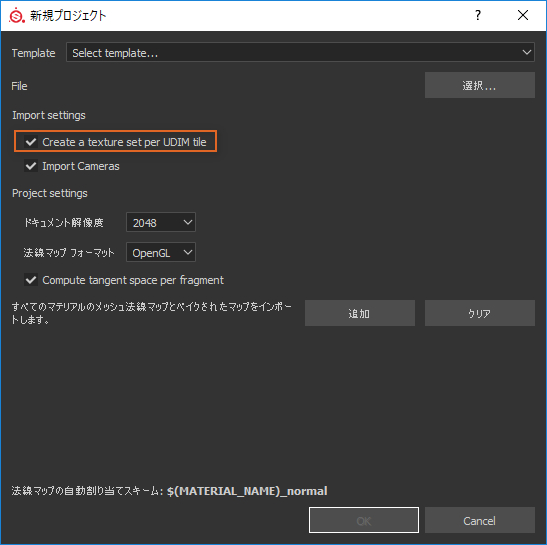Click the Substance Painter logo icon

tap(16, 15)
